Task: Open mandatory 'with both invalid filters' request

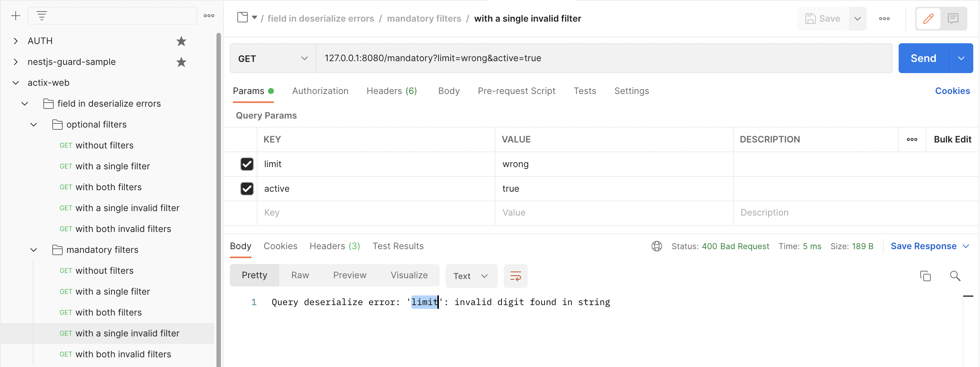Action: [123, 354]
